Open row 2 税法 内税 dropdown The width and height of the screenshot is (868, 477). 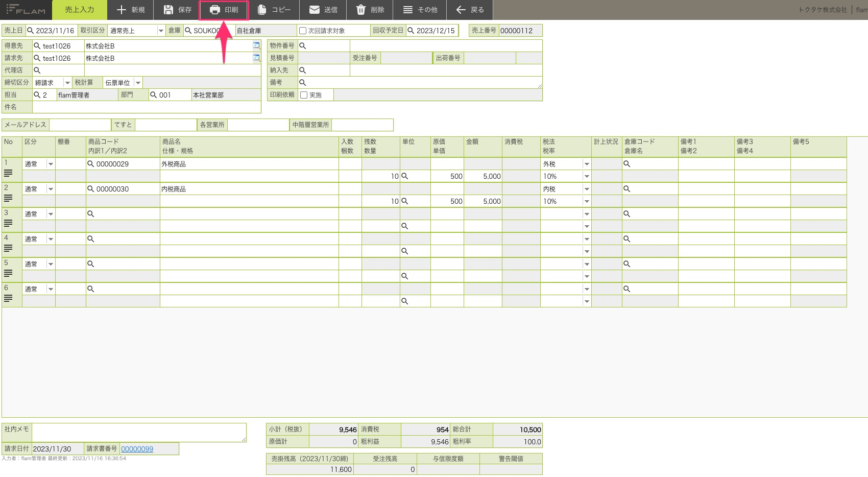pos(587,189)
